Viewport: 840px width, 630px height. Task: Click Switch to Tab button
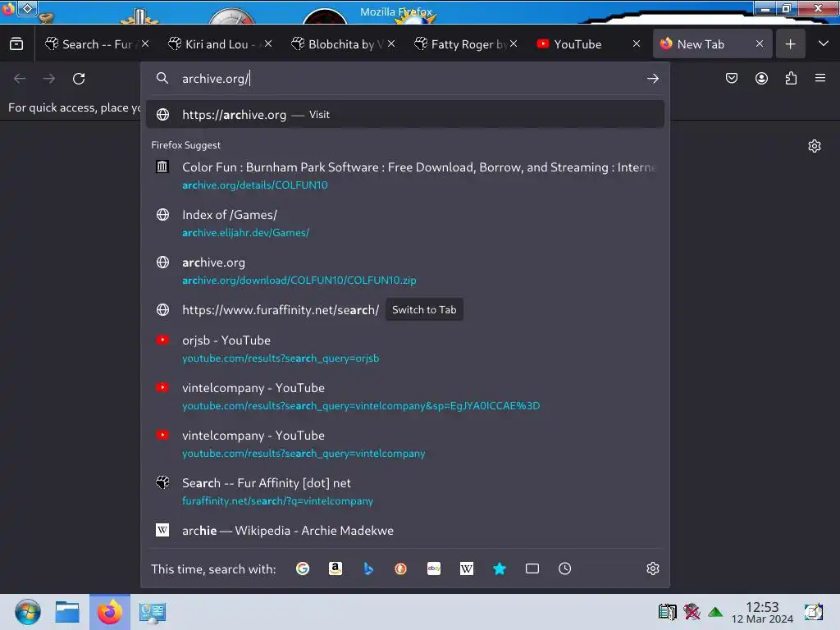tap(424, 309)
